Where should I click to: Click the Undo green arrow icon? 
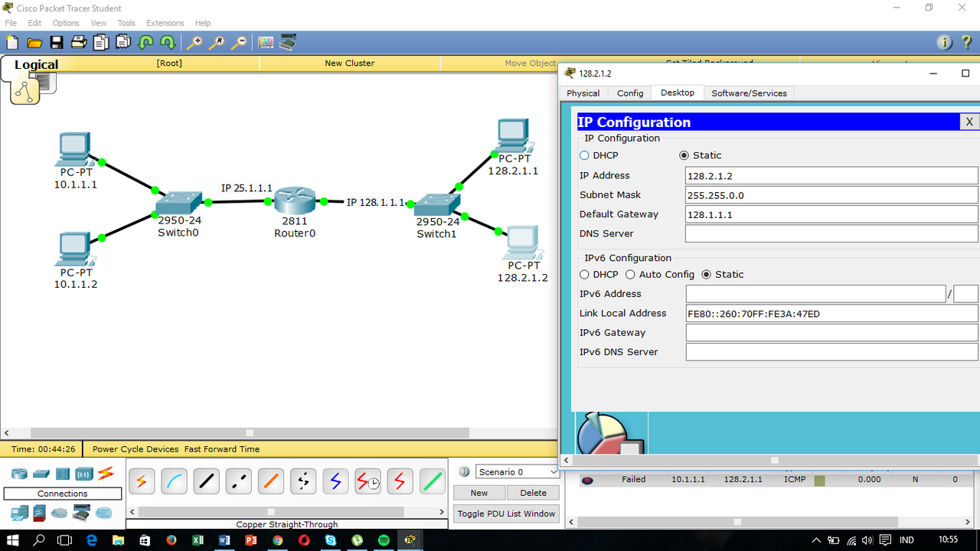145,42
